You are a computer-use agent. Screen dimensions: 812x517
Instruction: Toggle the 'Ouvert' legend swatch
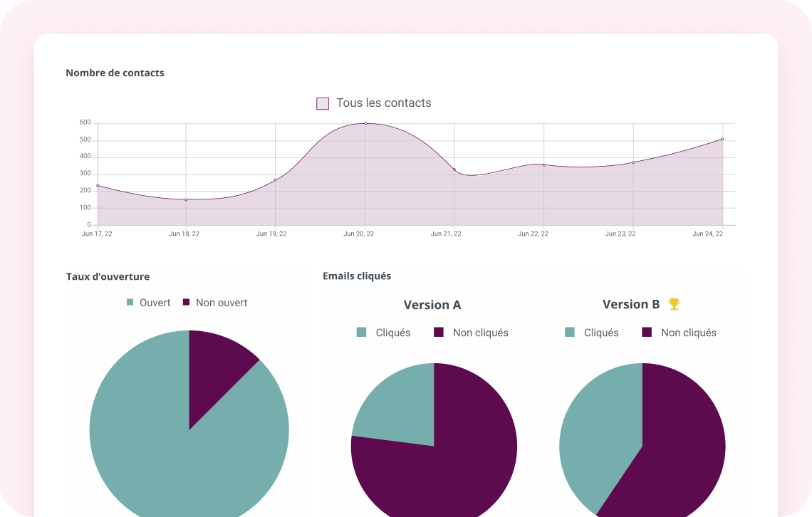pyautogui.click(x=130, y=303)
